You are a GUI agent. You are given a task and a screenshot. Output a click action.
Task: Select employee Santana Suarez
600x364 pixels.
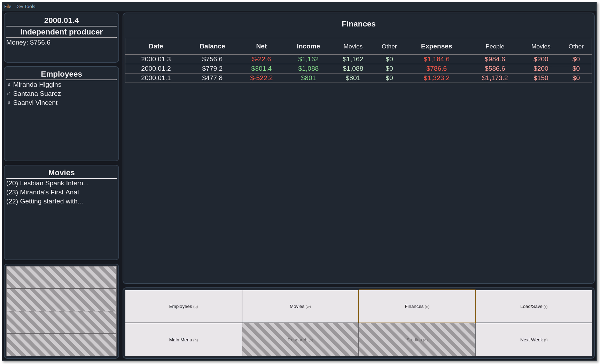point(37,94)
